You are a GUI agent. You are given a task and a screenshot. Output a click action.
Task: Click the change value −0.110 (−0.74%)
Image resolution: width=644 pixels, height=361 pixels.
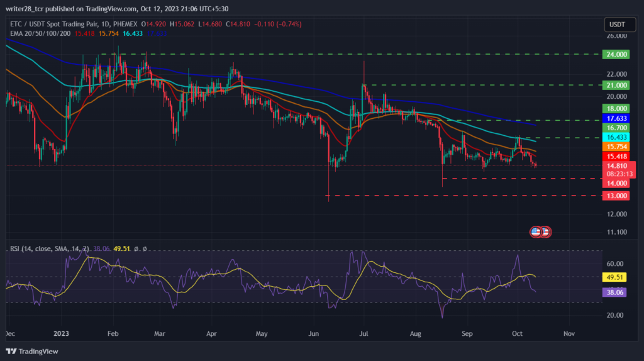277,25
